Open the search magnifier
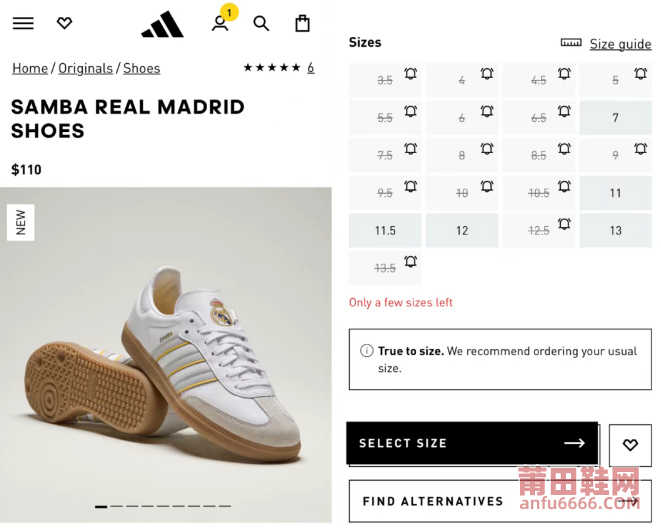The height and width of the screenshot is (528, 661). coord(261,23)
